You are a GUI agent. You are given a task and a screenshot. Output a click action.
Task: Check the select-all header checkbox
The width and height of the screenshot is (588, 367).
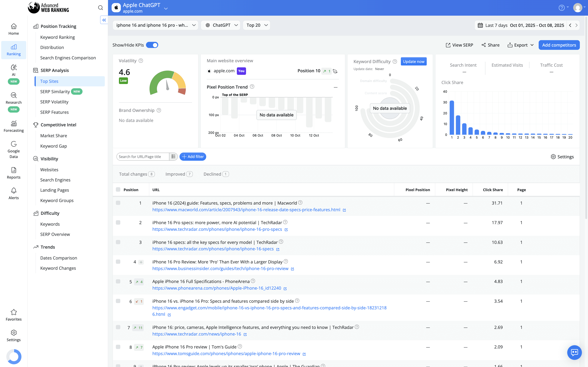(x=118, y=190)
